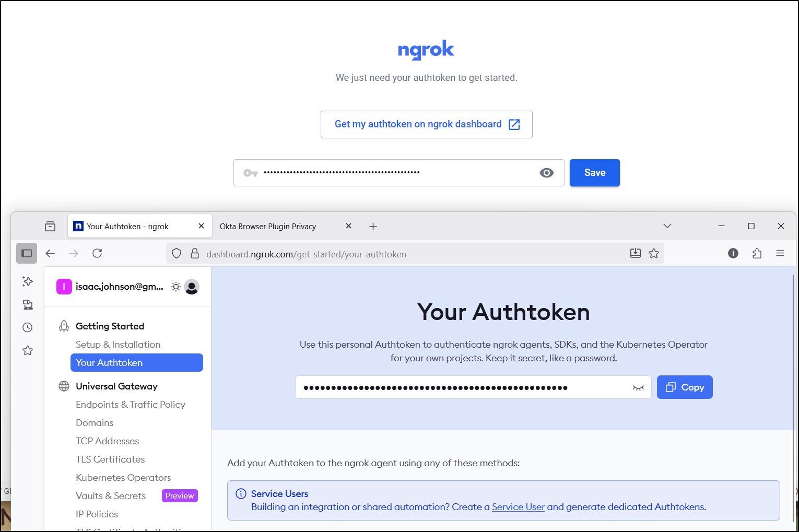
Task: Reveal the dashboard authtoken with the eye icon
Action: click(638, 388)
